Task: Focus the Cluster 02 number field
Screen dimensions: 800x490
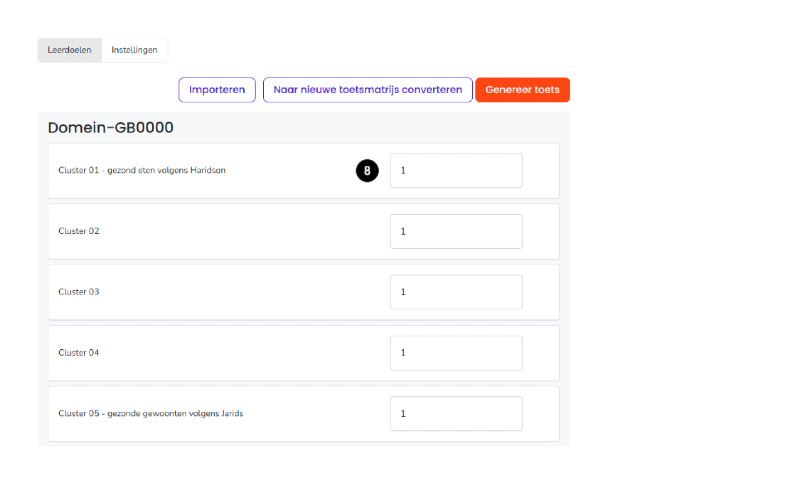Action: [456, 231]
